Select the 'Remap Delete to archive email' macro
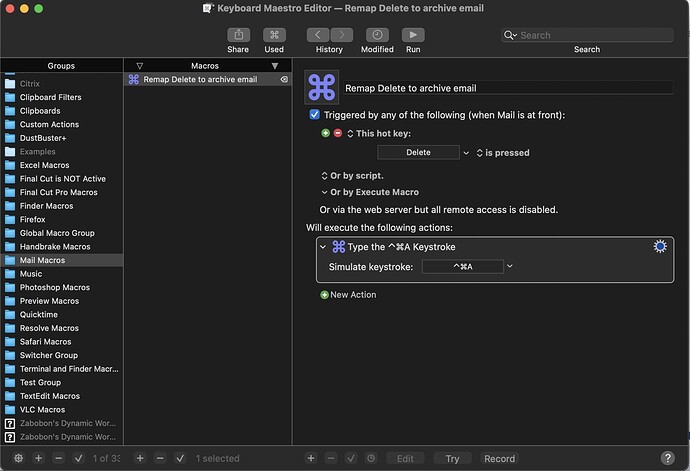The height and width of the screenshot is (471, 690). point(208,79)
